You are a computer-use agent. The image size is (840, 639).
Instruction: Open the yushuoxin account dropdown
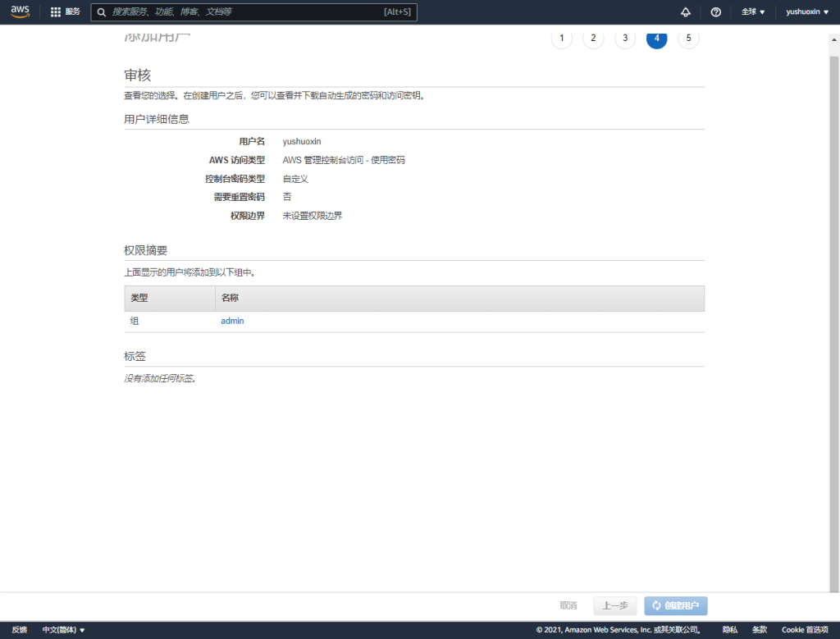[x=807, y=12]
